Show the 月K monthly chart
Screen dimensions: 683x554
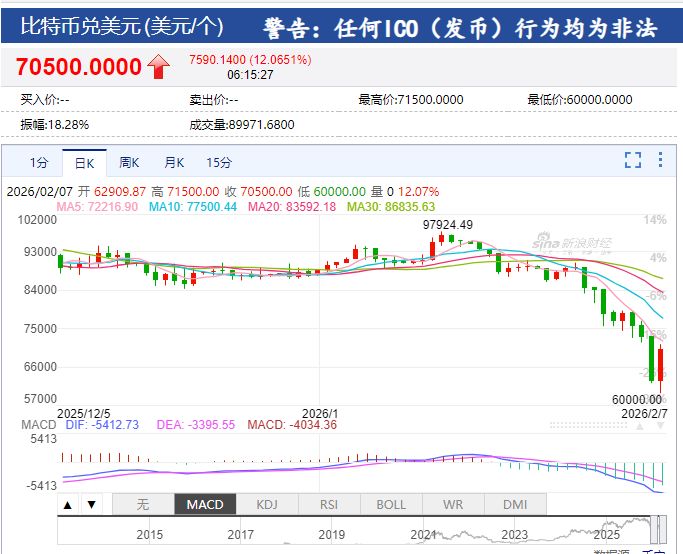(174, 162)
